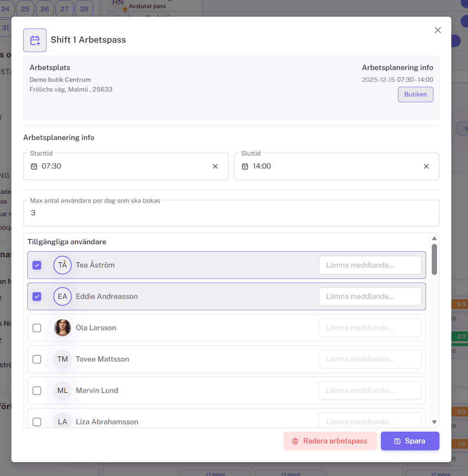Click Tea Åström's TÅ avatar
The width and height of the screenshot is (468, 476).
coord(62,265)
